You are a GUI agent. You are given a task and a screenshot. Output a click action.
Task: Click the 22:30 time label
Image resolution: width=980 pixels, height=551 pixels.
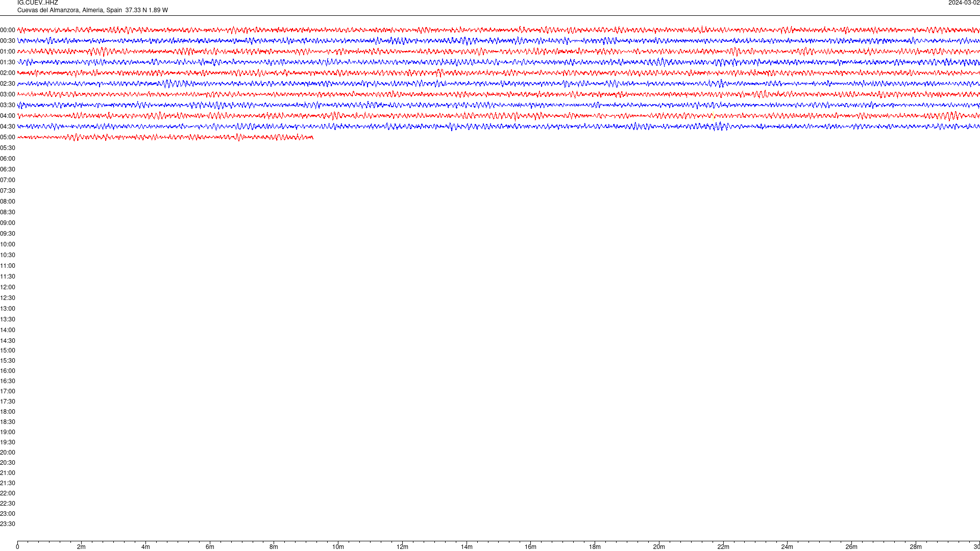click(8, 504)
